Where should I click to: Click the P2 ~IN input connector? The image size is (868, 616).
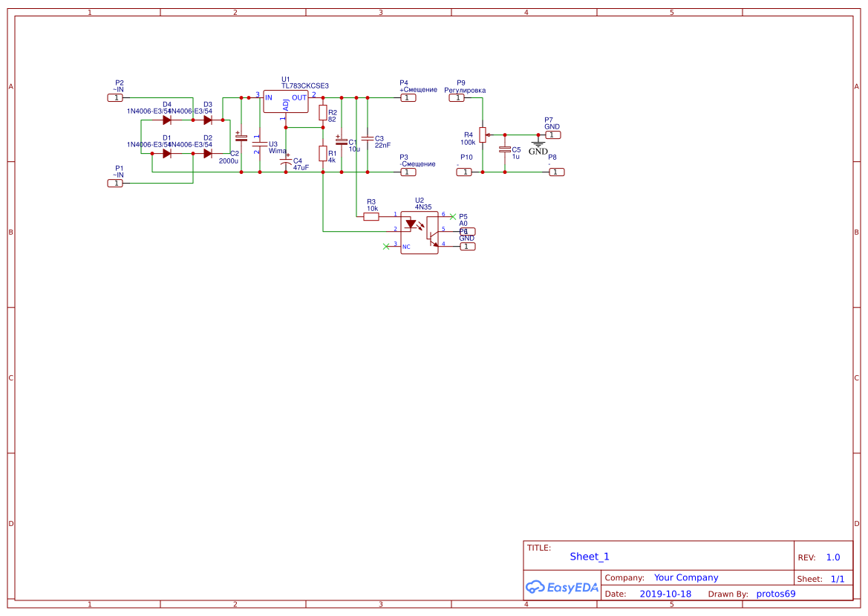point(115,97)
